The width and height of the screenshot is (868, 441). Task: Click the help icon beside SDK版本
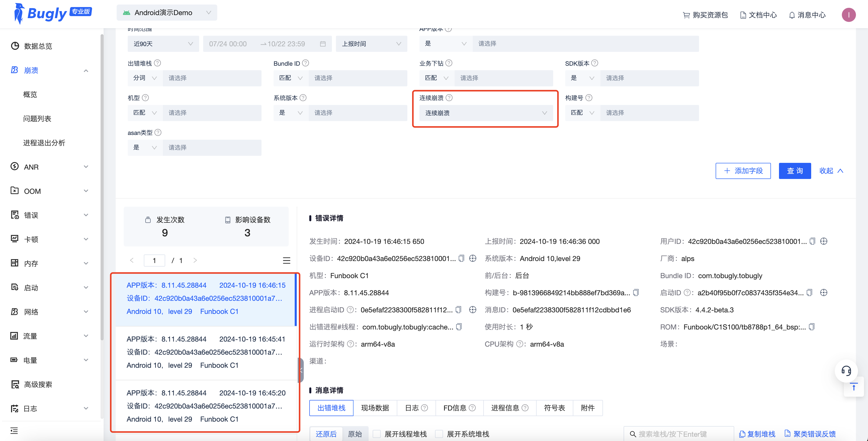(595, 63)
